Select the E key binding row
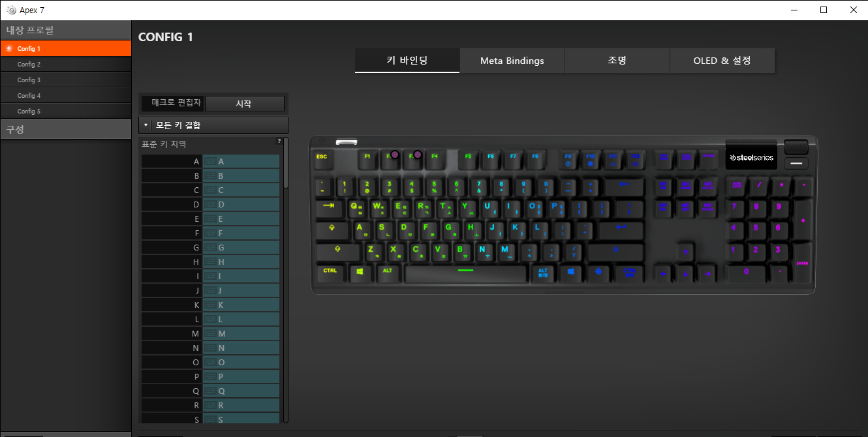Image resolution: width=868 pixels, height=437 pixels. 210,218
